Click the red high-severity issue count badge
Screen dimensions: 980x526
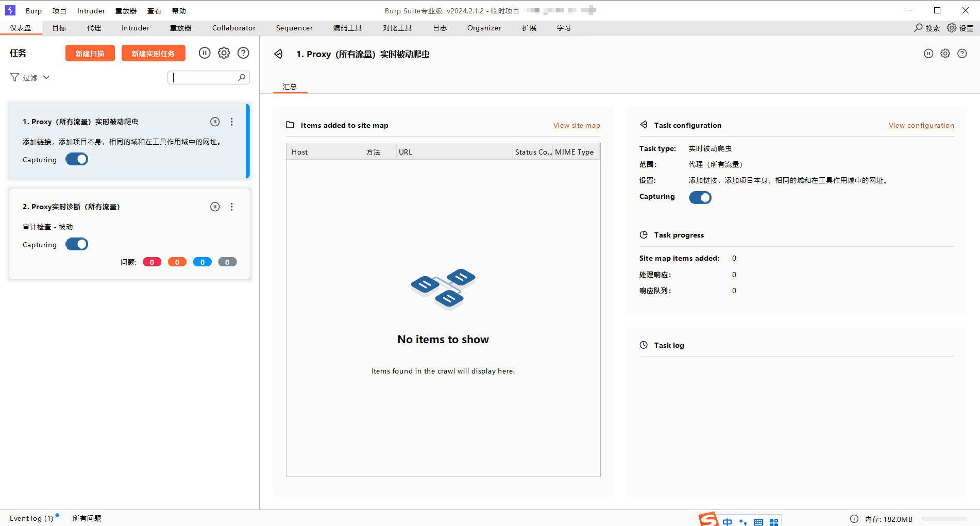point(152,262)
